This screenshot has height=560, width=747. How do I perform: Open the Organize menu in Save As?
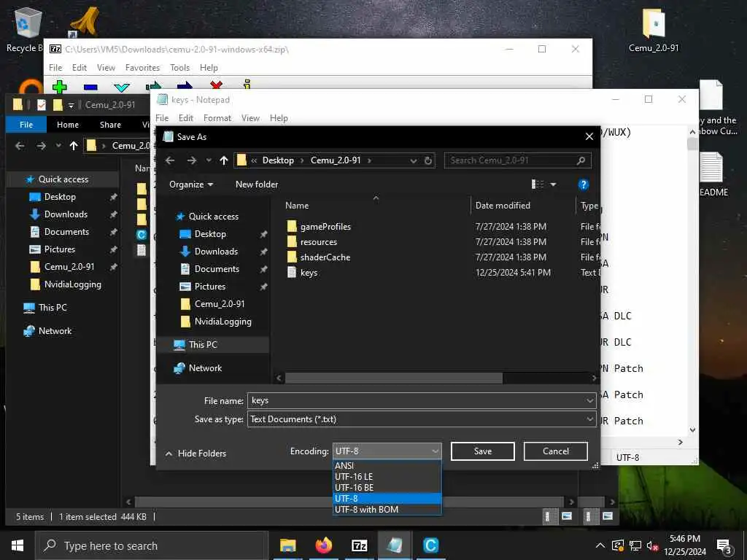(191, 184)
